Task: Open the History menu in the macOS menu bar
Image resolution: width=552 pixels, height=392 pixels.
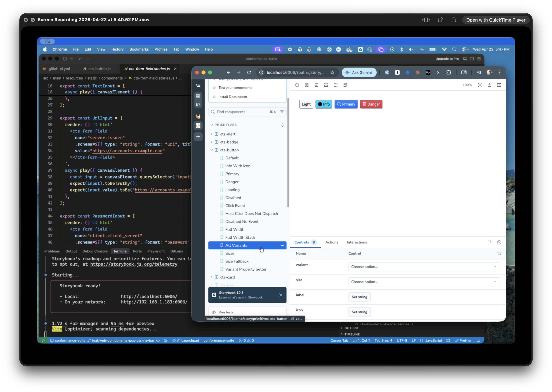Action: click(117, 49)
